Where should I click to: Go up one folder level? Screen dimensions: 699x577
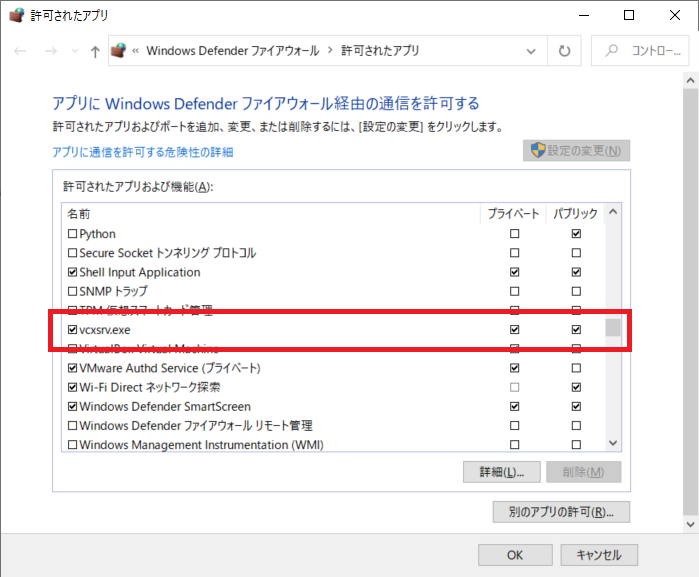(x=95, y=52)
